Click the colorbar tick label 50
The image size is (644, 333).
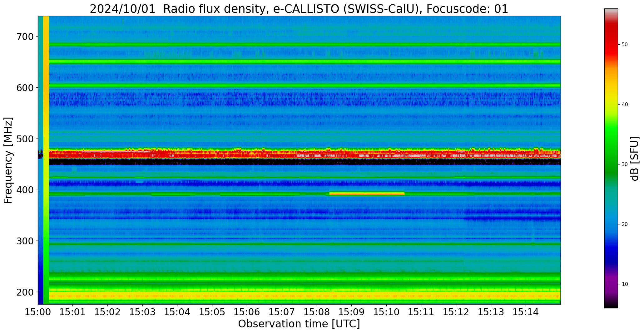click(x=625, y=45)
